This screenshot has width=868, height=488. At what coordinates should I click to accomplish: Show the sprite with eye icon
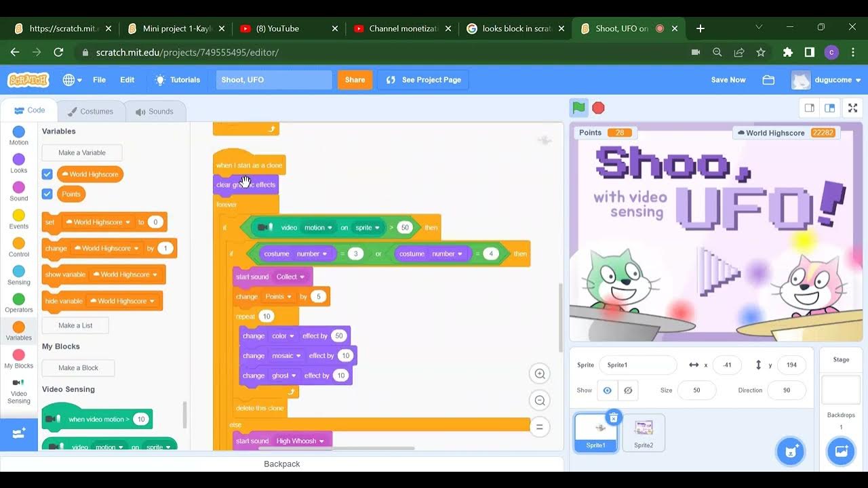607,390
